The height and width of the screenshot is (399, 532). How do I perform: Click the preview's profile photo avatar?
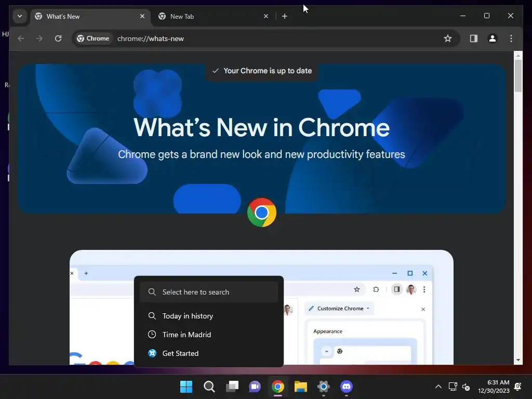[411, 289]
